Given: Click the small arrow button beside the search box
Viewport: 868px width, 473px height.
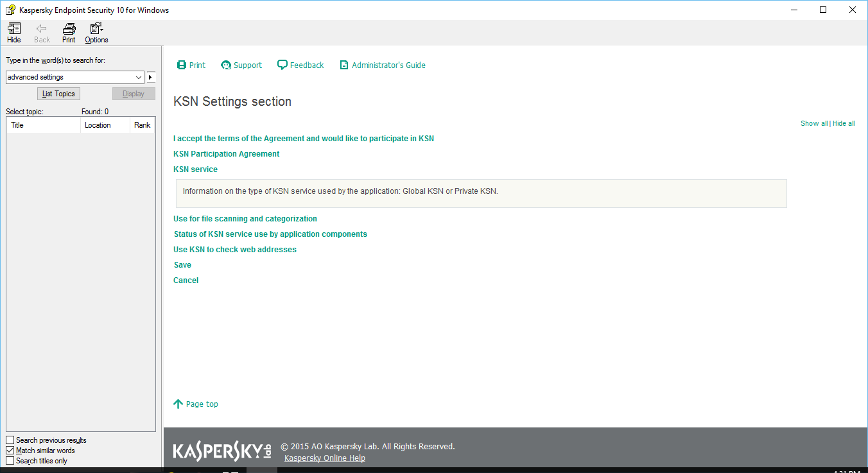Looking at the screenshot, I should [x=151, y=77].
